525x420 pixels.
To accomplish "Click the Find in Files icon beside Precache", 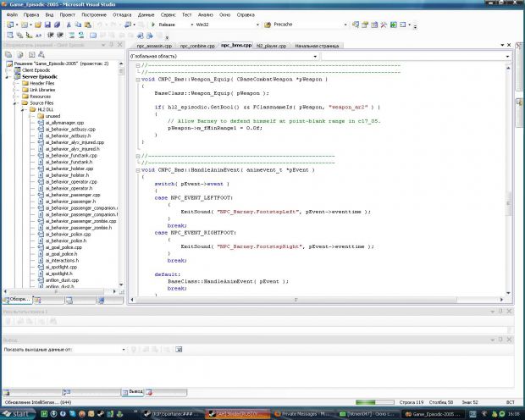I will pyautogui.click(x=268, y=25).
